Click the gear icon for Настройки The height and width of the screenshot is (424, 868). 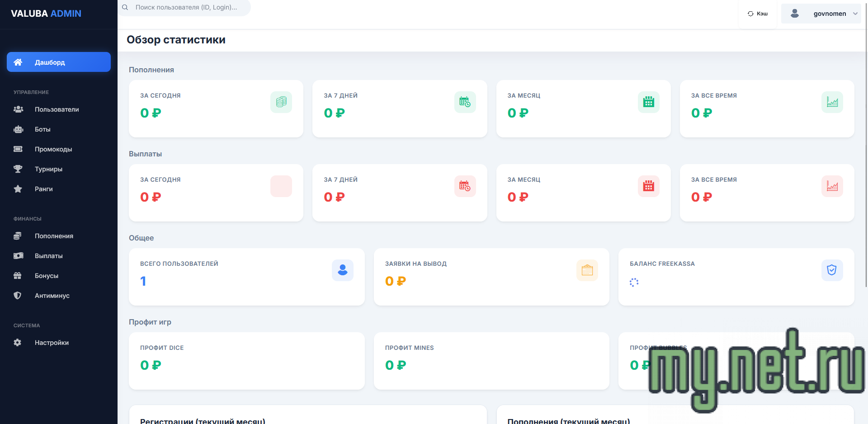tap(18, 343)
